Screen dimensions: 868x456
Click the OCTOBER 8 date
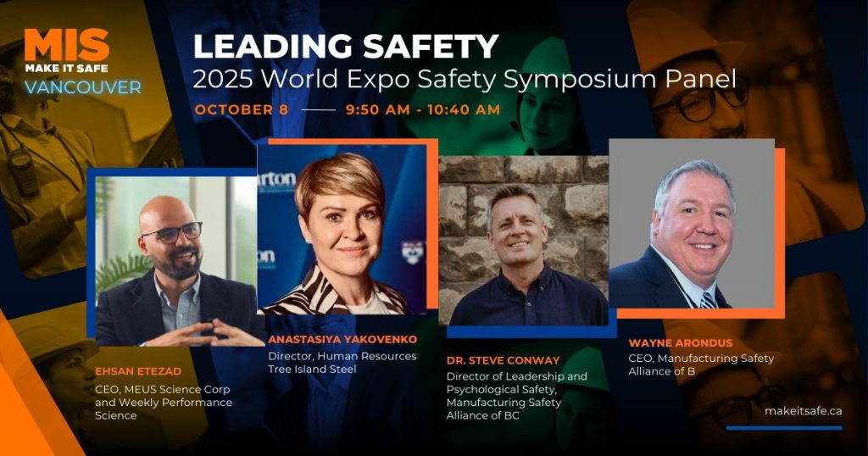241,109
